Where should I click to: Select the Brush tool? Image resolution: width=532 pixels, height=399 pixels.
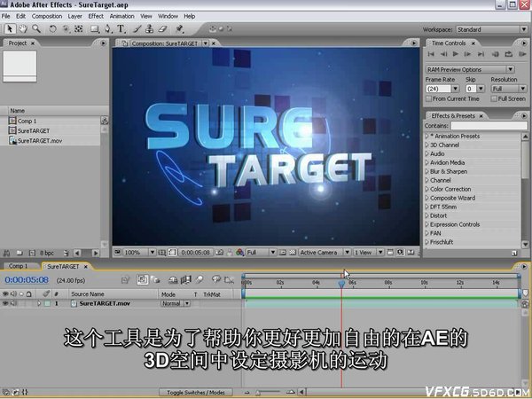click(137, 29)
